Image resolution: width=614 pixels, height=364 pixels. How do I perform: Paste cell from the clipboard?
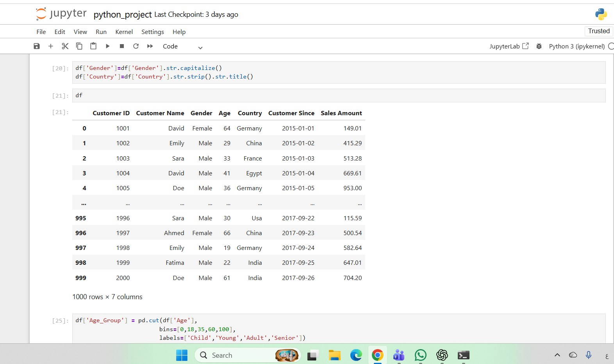click(93, 46)
